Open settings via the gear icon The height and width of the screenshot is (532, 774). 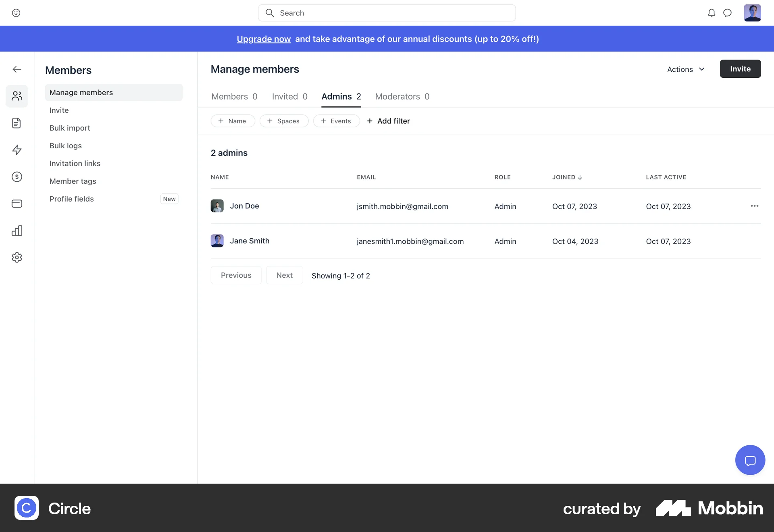click(17, 257)
